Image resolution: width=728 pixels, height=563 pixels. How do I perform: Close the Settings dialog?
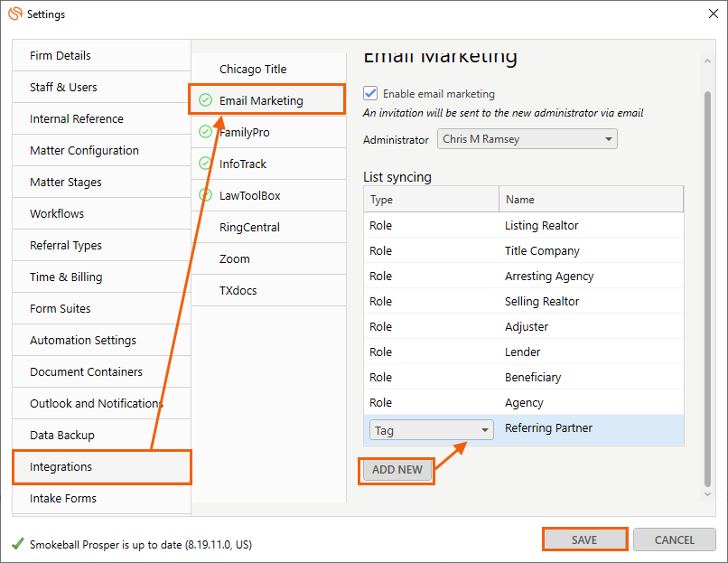714,14
